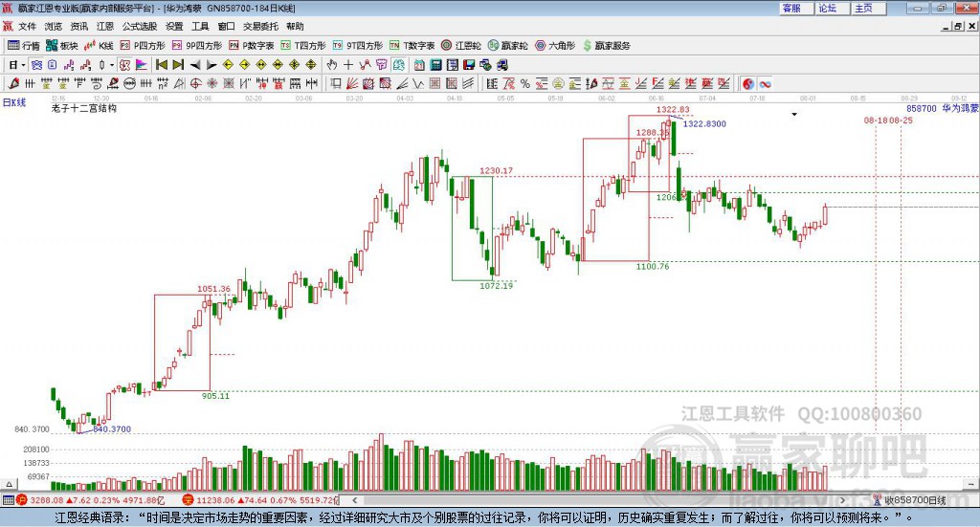Click the 1322.8300 peak price label
Screen dimensions: 980x527
[704, 123]
